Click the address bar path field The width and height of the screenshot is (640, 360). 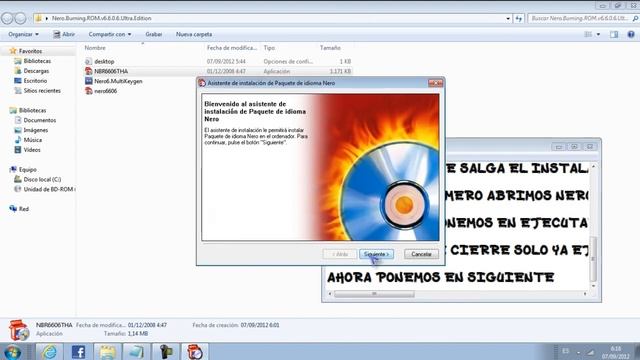pyautogui.click(x=269, y=18)
